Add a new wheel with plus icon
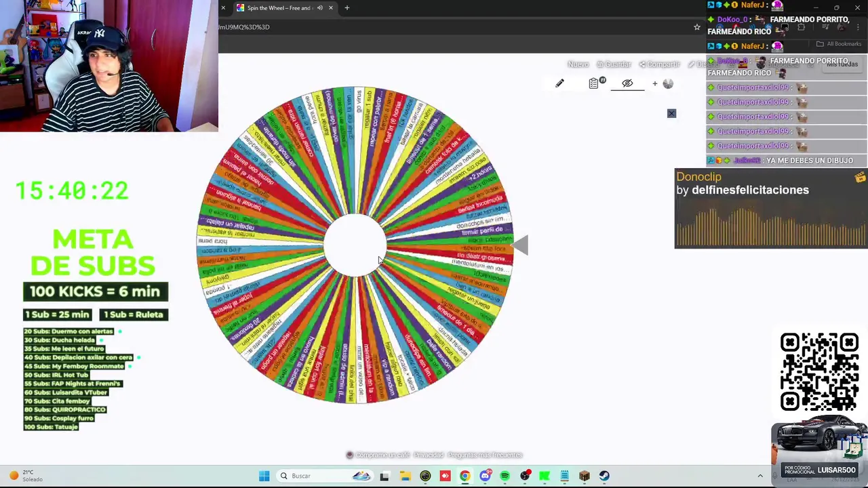This screenshot has width=868, height=488. [663, 83]
